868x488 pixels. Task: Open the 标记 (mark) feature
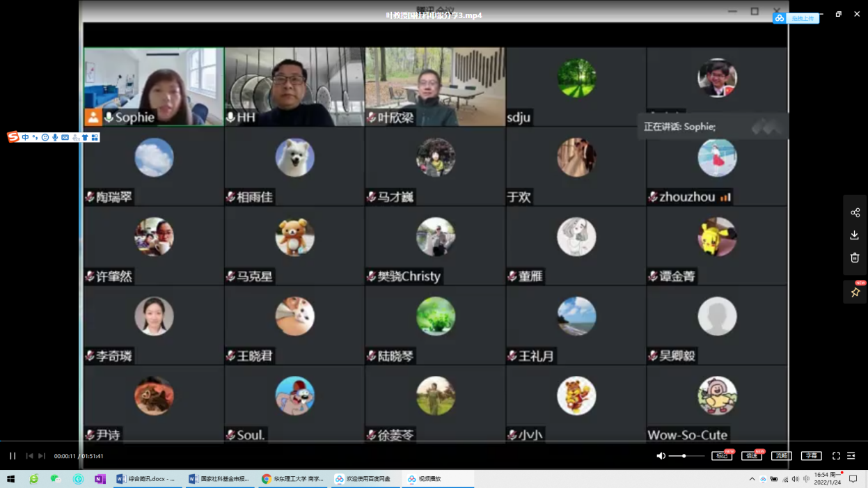point(722,456)
